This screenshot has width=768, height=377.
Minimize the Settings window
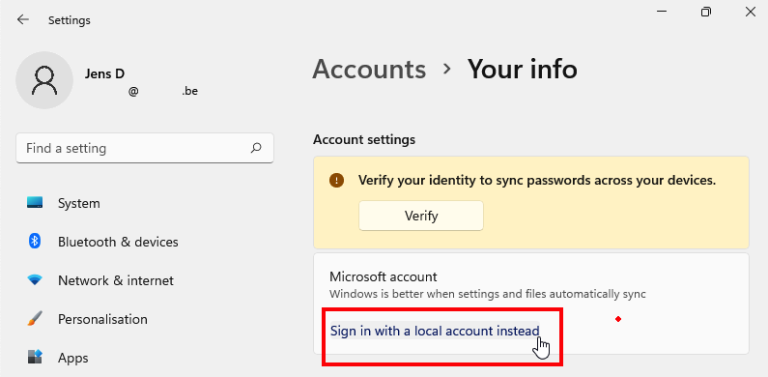pyautogui.click(x=662, y=12)
